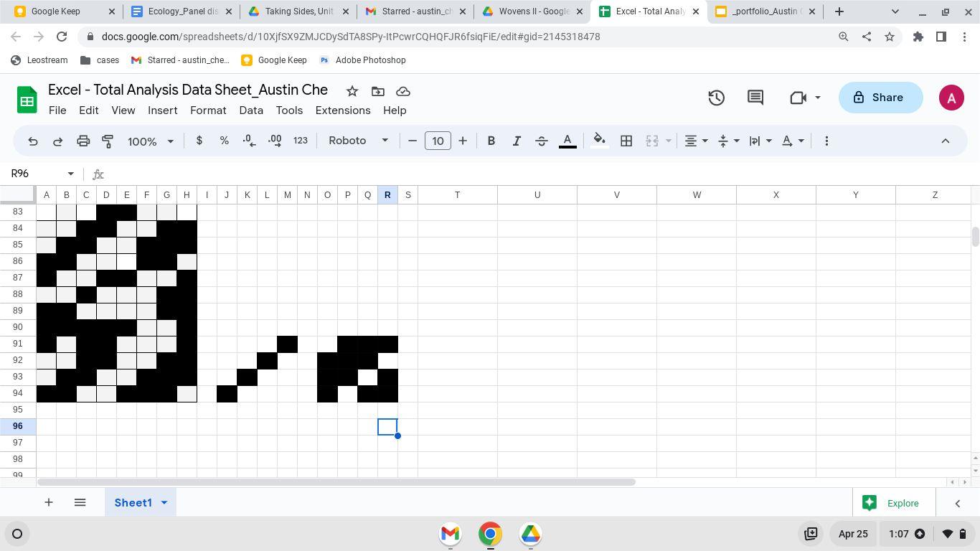Open the cases bookmark folder
The image size is (980, 551).
tap(99, 60)
